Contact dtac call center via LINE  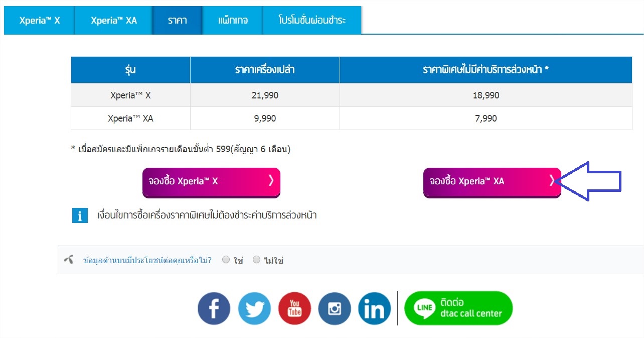pos(458,308)
